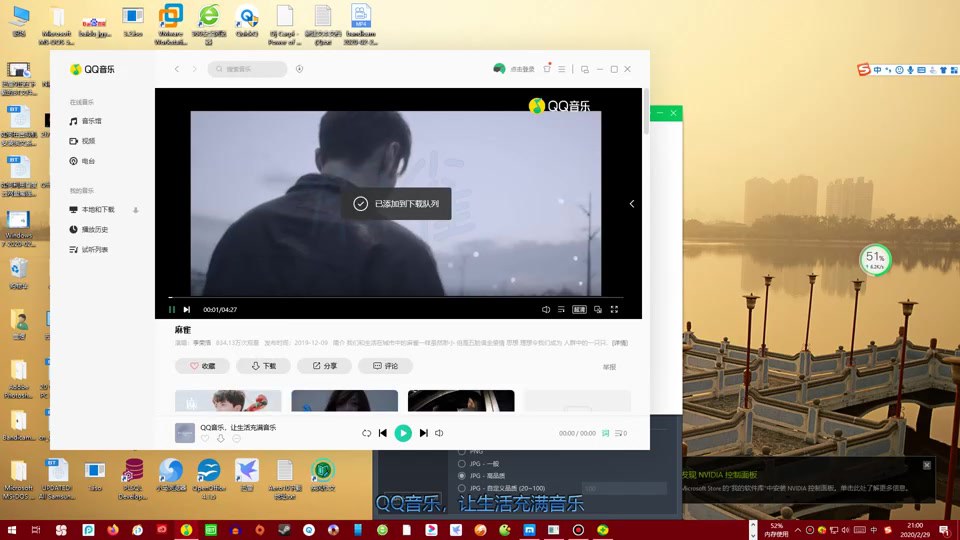Play previous track in bottom bar
960x540 pixels.
tap(383, 433)
